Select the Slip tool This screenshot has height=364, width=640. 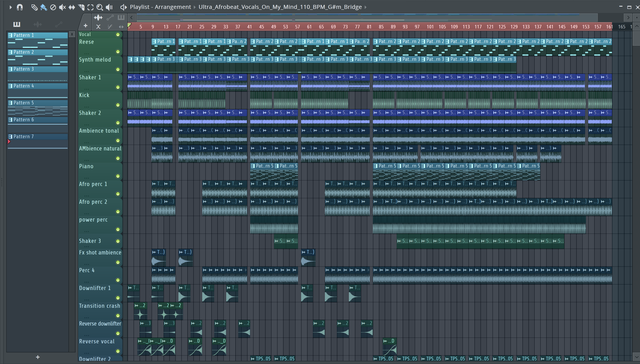[72, 7]
